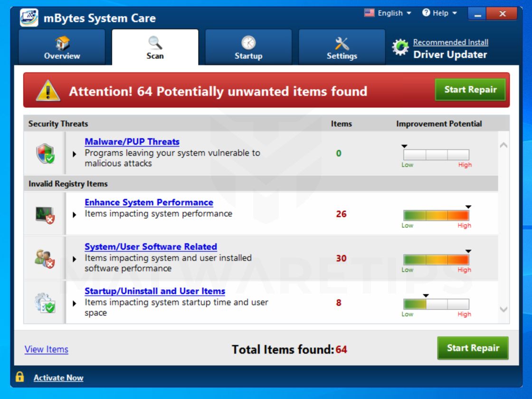Screen dimensions: 532x399
Task: Open the Startup tab
Action: (248, 47)
